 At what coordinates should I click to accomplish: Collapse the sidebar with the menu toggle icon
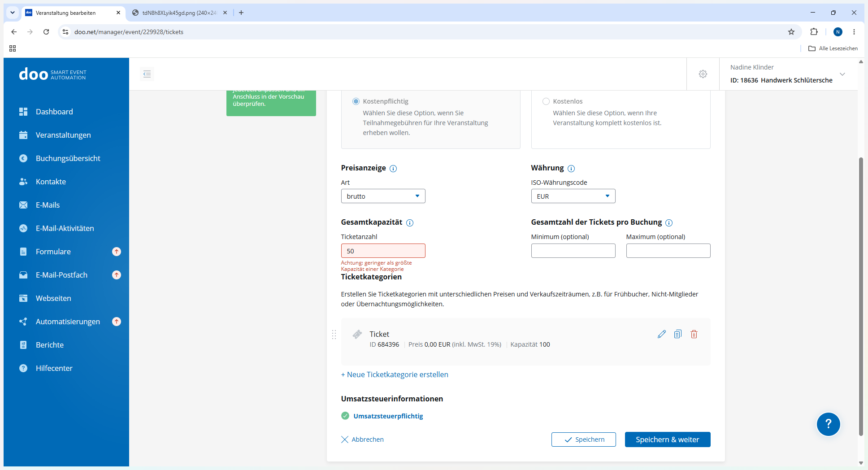pos(147,74)
